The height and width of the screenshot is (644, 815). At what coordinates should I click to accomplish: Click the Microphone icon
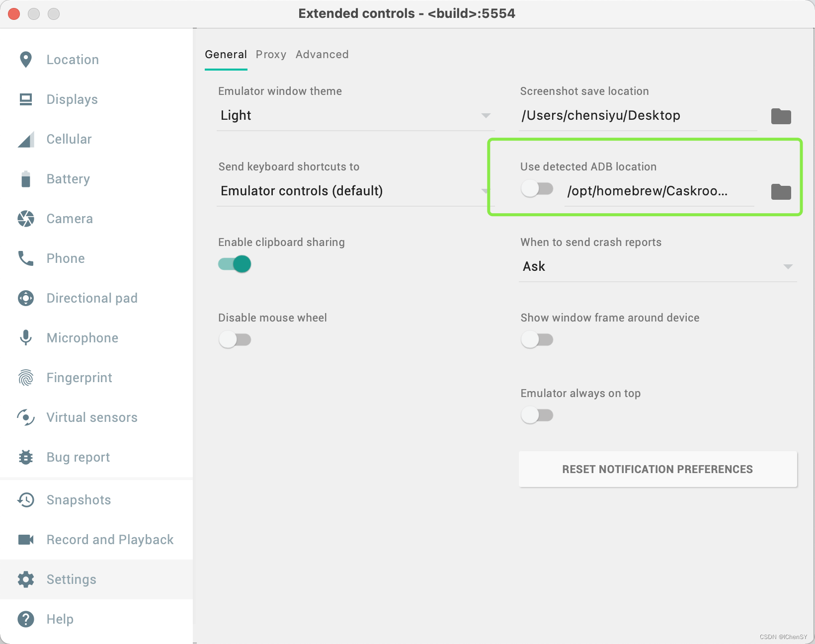click(x=26, y=338)
